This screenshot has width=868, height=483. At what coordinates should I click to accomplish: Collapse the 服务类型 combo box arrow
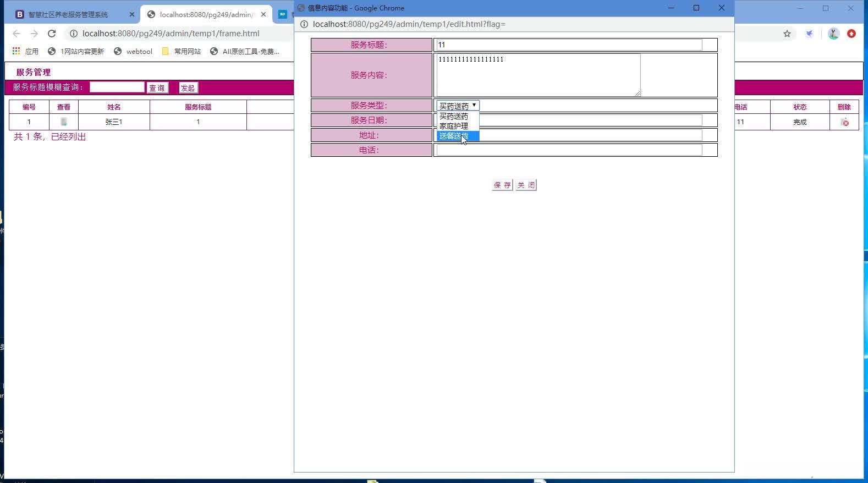[x=474, y=105]
